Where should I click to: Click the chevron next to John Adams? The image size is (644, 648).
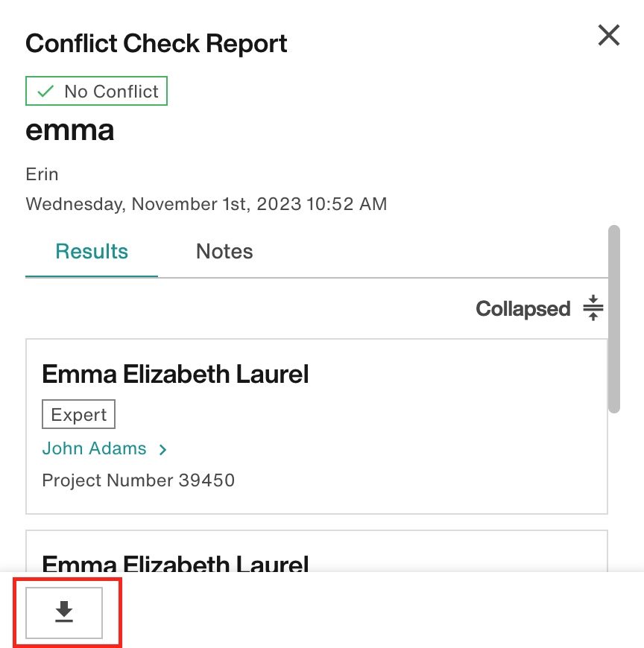(162, 450)
